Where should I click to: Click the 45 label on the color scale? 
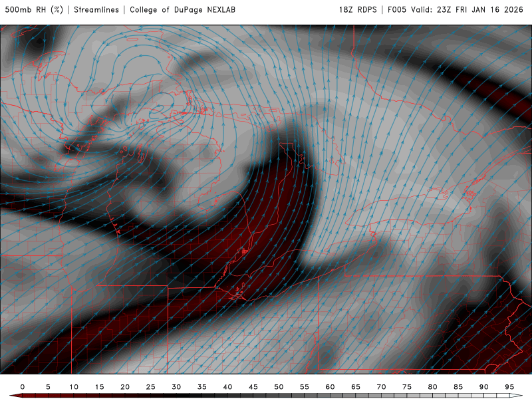click(x=253, y=387)
